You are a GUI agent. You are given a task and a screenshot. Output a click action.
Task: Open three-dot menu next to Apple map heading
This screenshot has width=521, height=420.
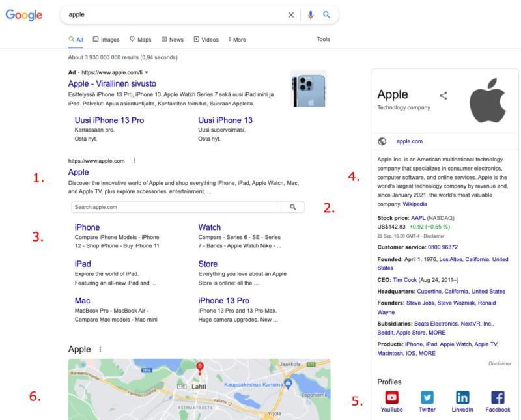pos(100,349)
